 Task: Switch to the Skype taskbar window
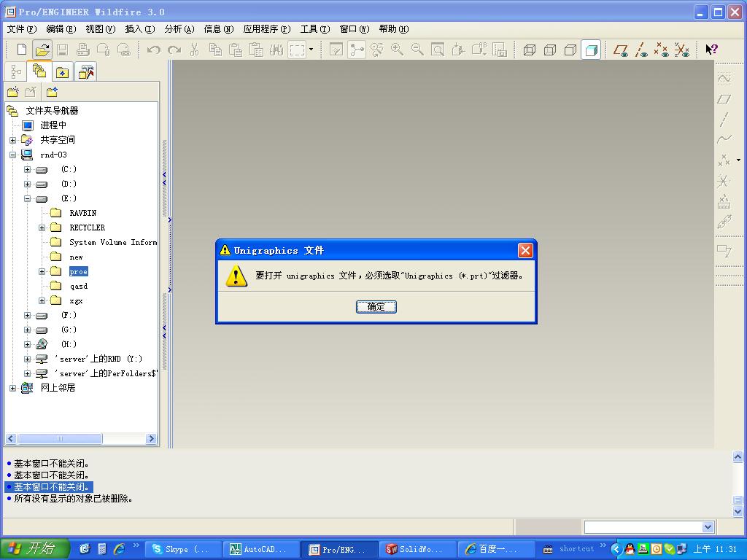[182, 549]
